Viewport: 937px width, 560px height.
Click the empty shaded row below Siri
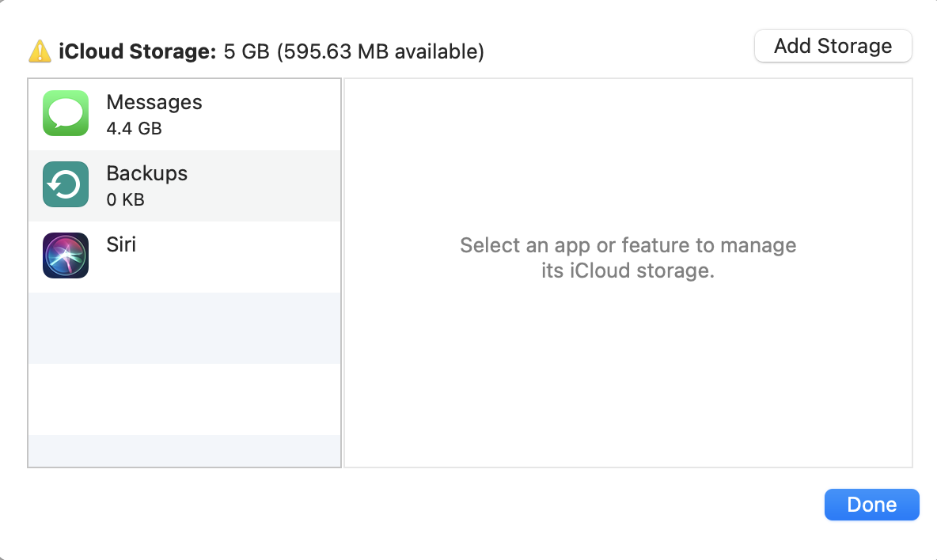(x=184, y=327)
